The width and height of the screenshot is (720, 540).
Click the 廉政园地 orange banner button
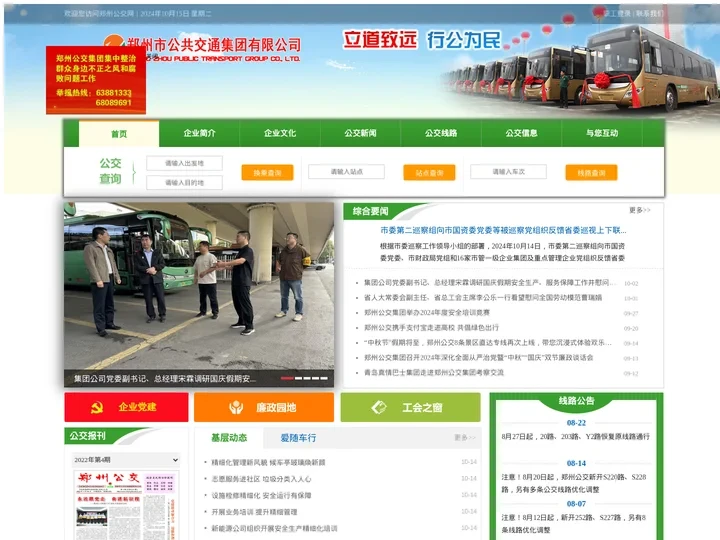[264, 407]
